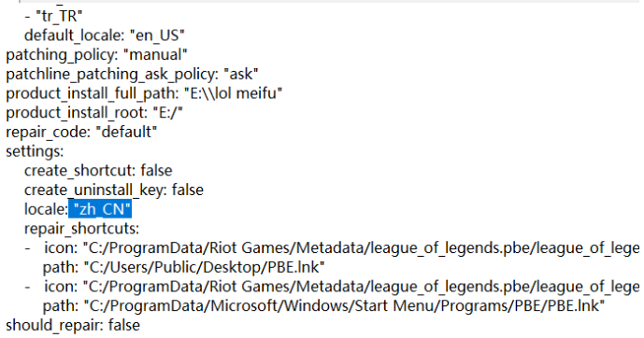The image size is (644, 338).
Task: Click the locale key text
Action: [x=46, y=209]
